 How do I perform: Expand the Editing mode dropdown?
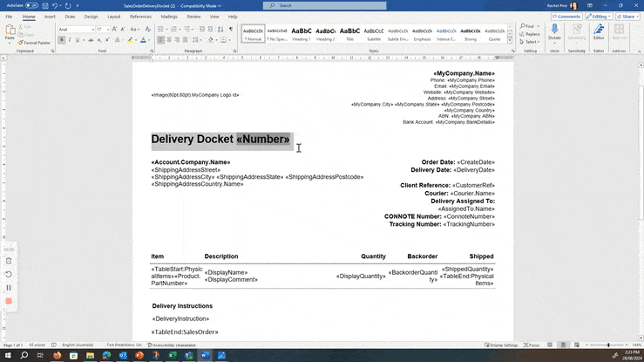click(x=598, y=16)
